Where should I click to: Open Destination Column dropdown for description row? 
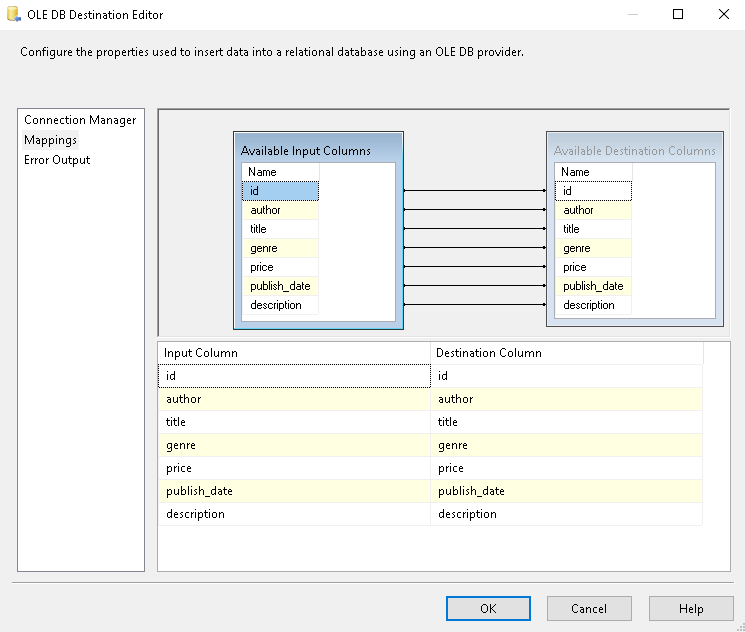click(566, 514)
